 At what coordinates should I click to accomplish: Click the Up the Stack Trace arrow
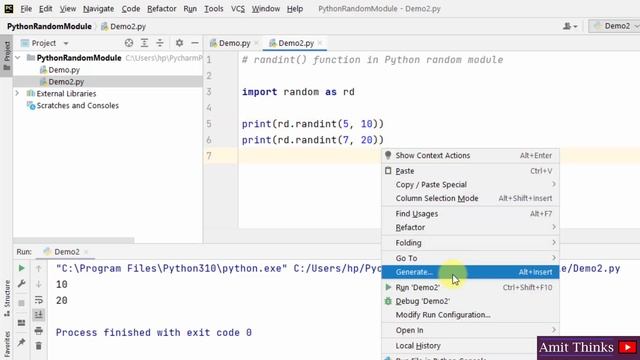click(x=39, y=268)
